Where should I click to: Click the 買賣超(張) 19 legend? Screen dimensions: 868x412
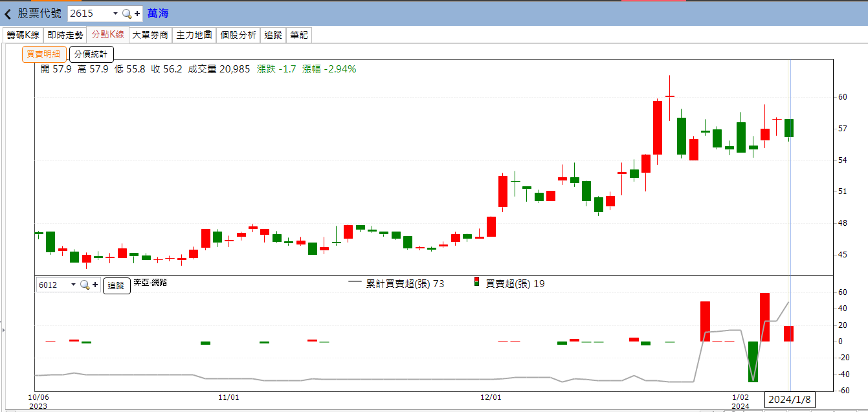tap(515, 283)
